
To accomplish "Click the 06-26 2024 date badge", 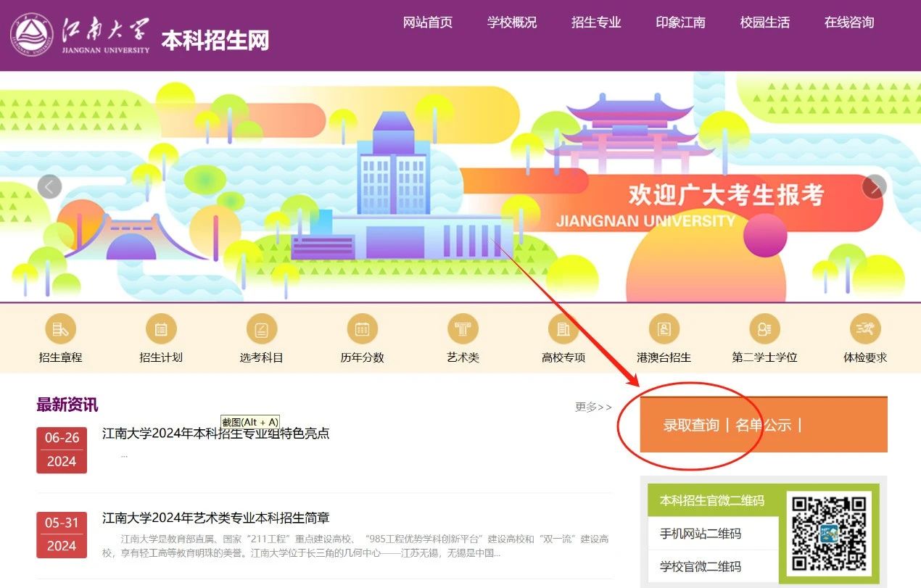I will click(x=62, y=450).
